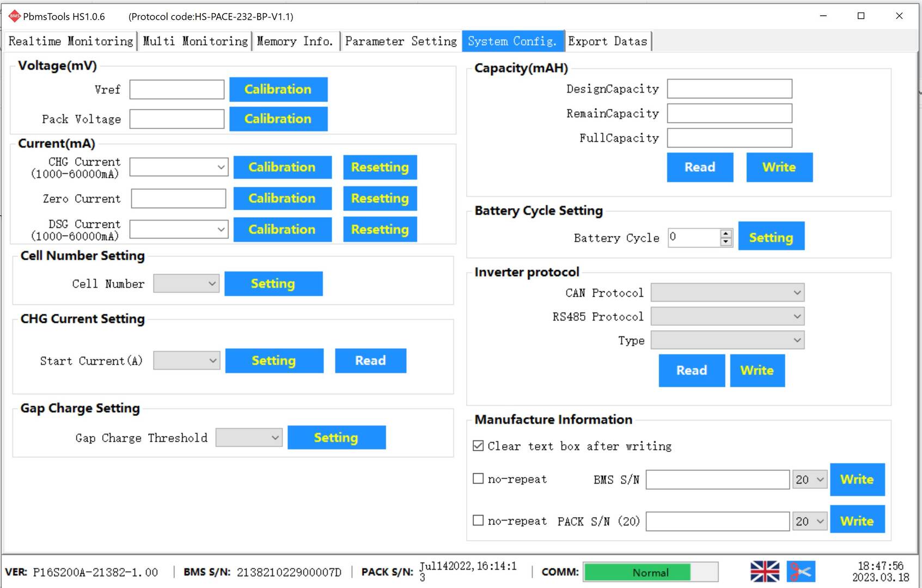Open the Export Datas tab
Image resolution: width=922 pixels, height=588 pixels.
608,41
